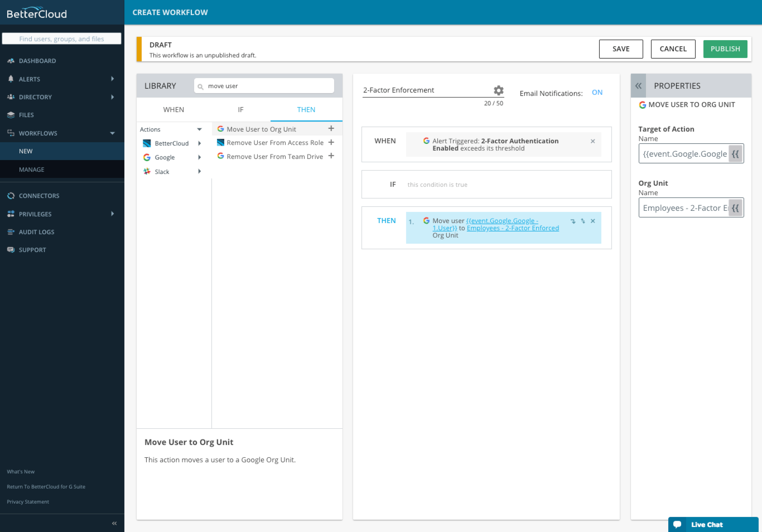Expand Google actions category
Image resolution: width=762 pixels, height=532 pixels.
pyautogui.click(x=200, y=157)
